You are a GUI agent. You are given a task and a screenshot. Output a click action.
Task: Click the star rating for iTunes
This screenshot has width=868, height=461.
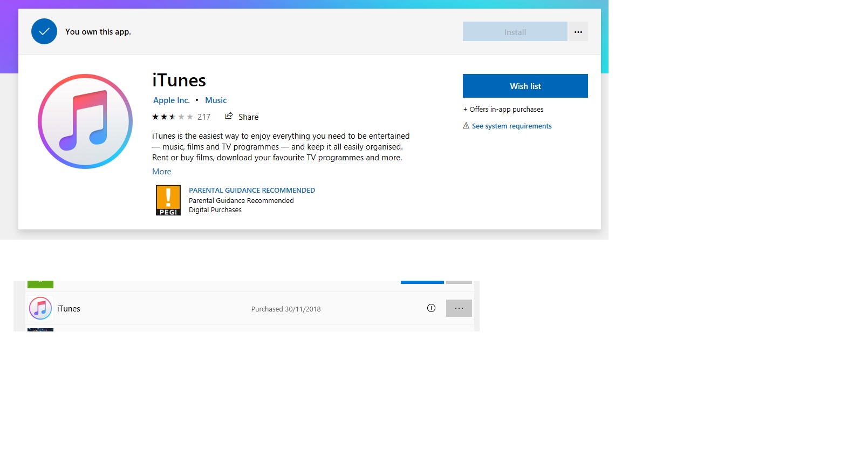point(173,117)
